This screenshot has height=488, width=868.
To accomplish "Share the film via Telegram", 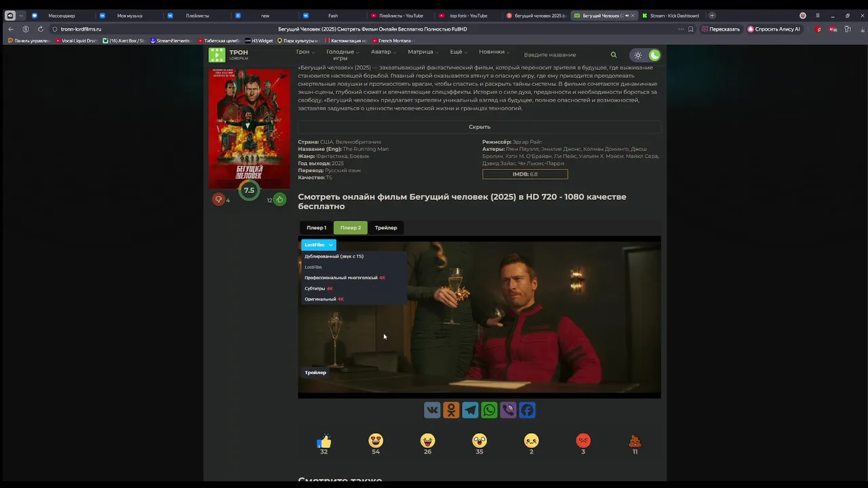I will click(470, 410).
